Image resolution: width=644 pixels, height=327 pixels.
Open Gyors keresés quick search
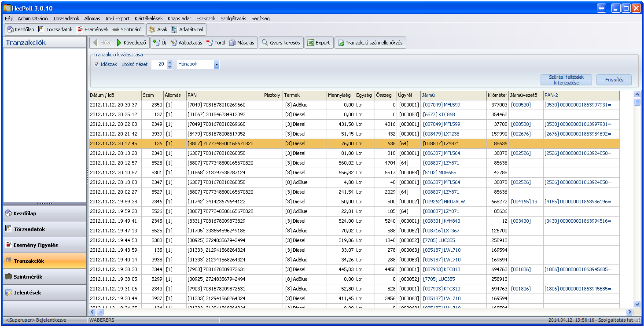[x=281, y=43]
